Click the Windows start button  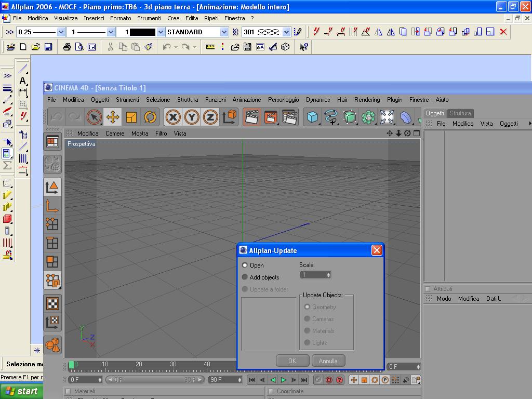[21, 391]
